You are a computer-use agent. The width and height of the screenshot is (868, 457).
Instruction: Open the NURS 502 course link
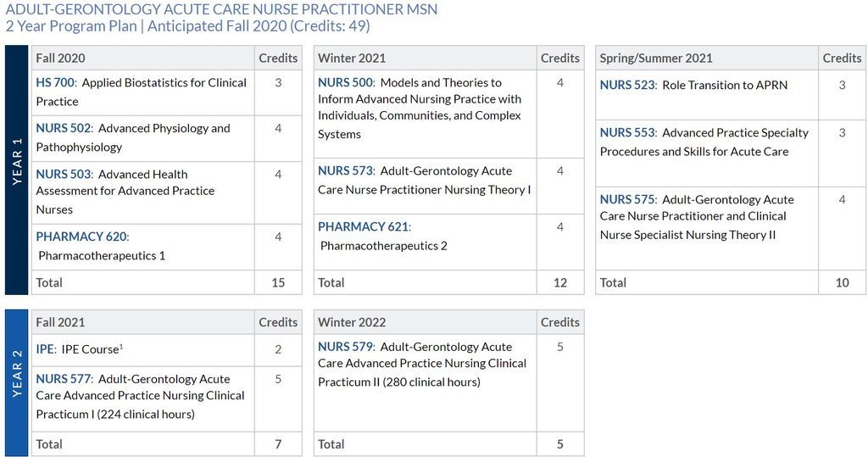(63, 128)
